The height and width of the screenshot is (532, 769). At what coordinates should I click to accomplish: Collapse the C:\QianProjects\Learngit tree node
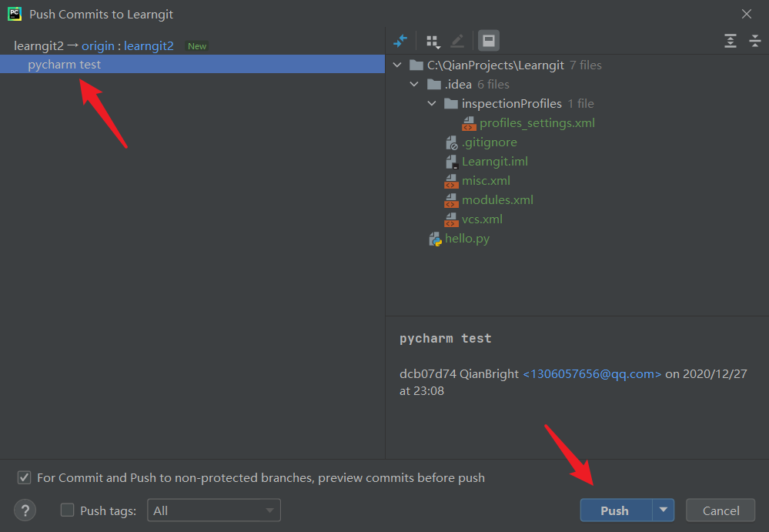coord(397,65)
